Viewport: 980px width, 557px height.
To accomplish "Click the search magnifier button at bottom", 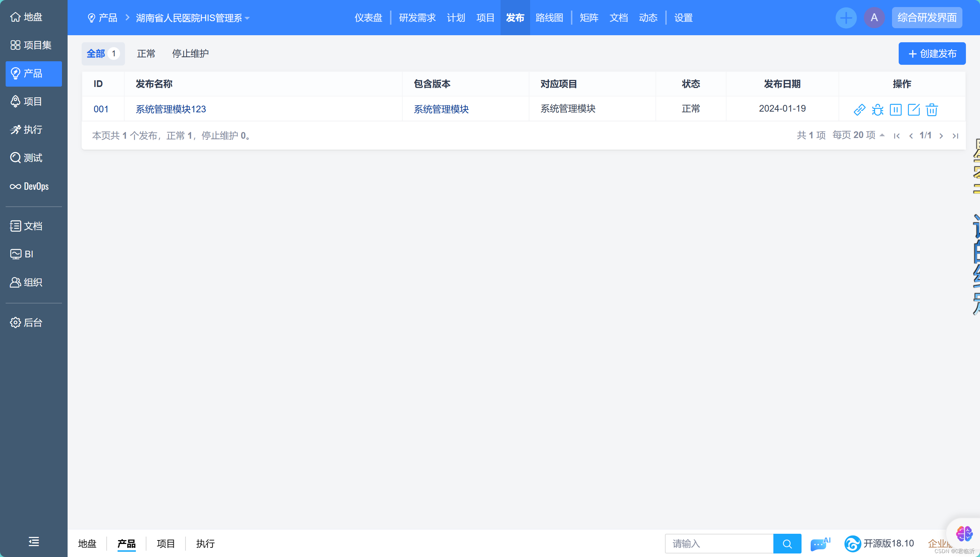I will [787, 543].
